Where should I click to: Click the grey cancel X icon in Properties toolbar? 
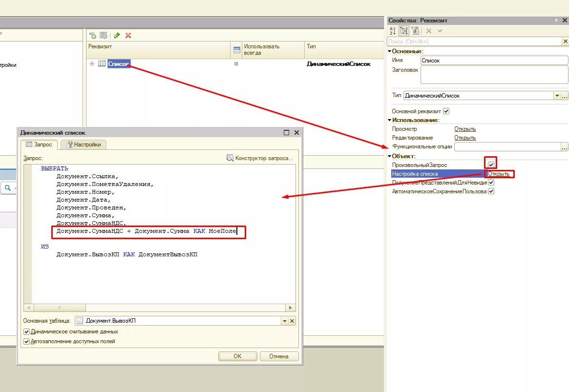pyautogui.click(x=428, y=31)
